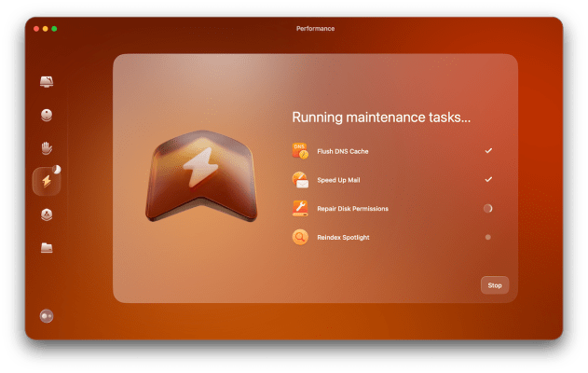Open the My Clutter folder sidebar icon
Screen dimensions: 588x373
pos(47,248)
